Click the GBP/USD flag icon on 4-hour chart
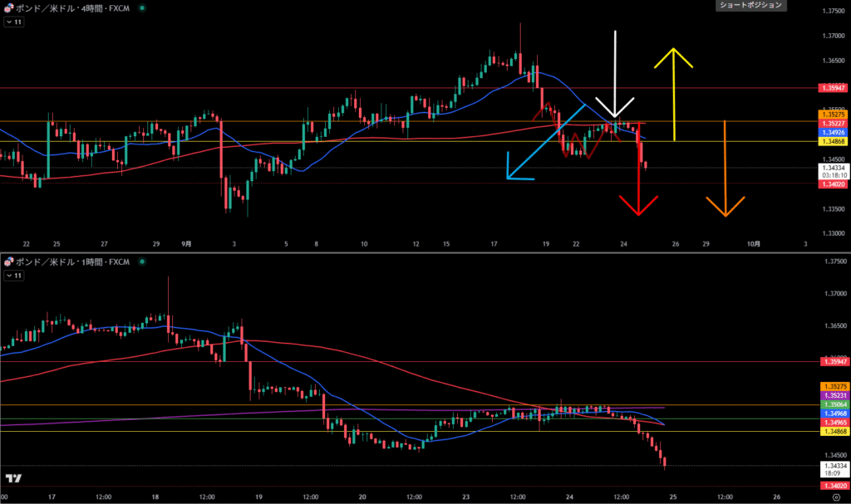The width and height of the screenshot is (851, 504). click(7, 7)
